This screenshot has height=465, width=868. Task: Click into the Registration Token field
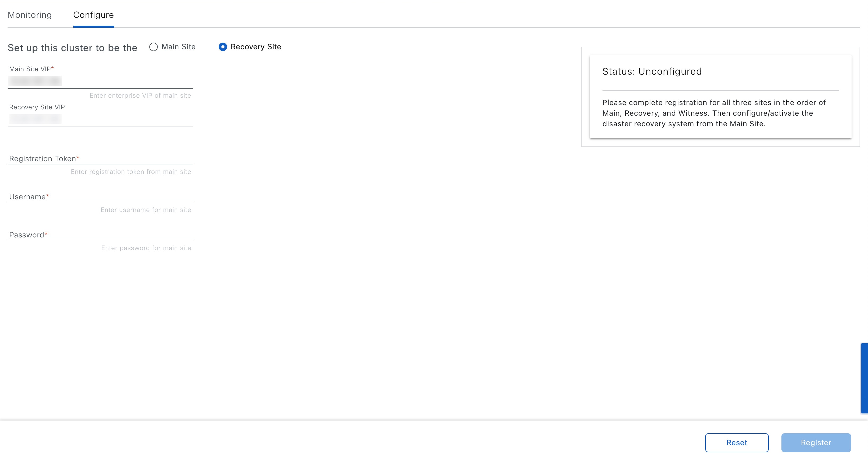click(x=100, y=158)
